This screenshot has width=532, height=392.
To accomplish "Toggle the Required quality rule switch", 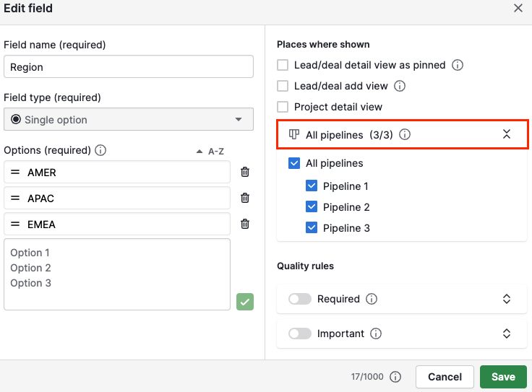I will 300,299.
